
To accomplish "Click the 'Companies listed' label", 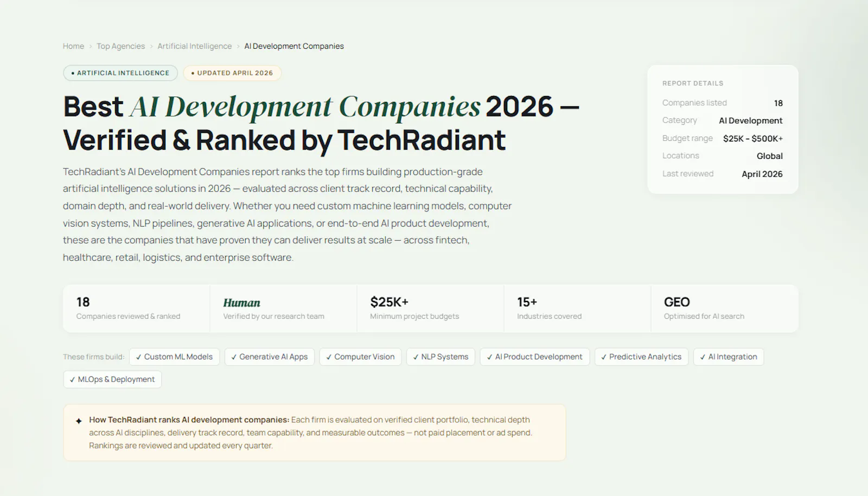I will coord(694,102).
